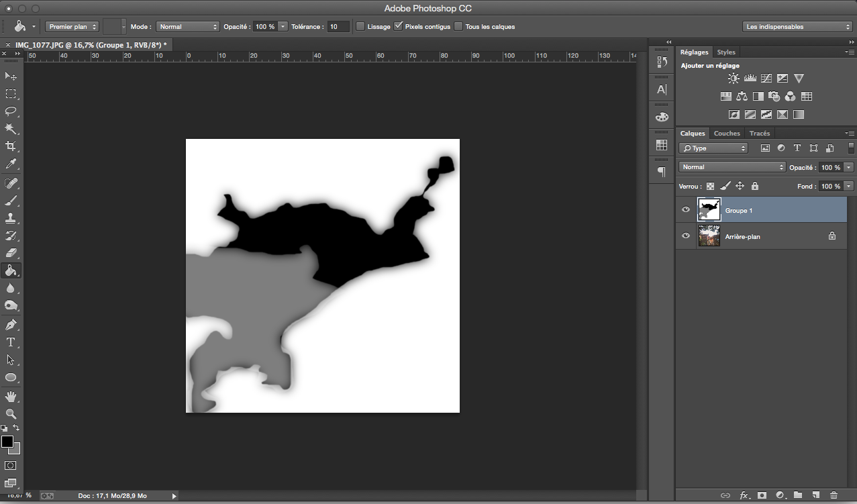
Task: Uncheck the Pixels contigus checkbox
Action: (399, 26)
